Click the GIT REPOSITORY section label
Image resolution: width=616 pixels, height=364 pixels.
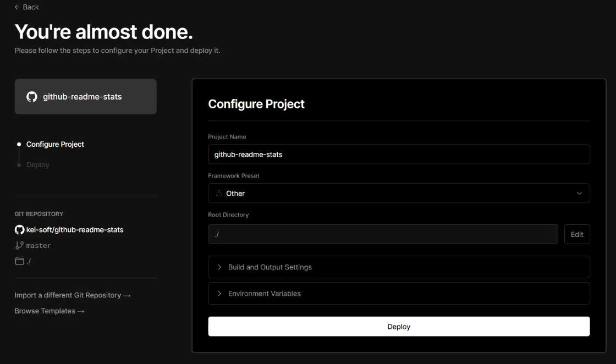click(x=39, y=214)
